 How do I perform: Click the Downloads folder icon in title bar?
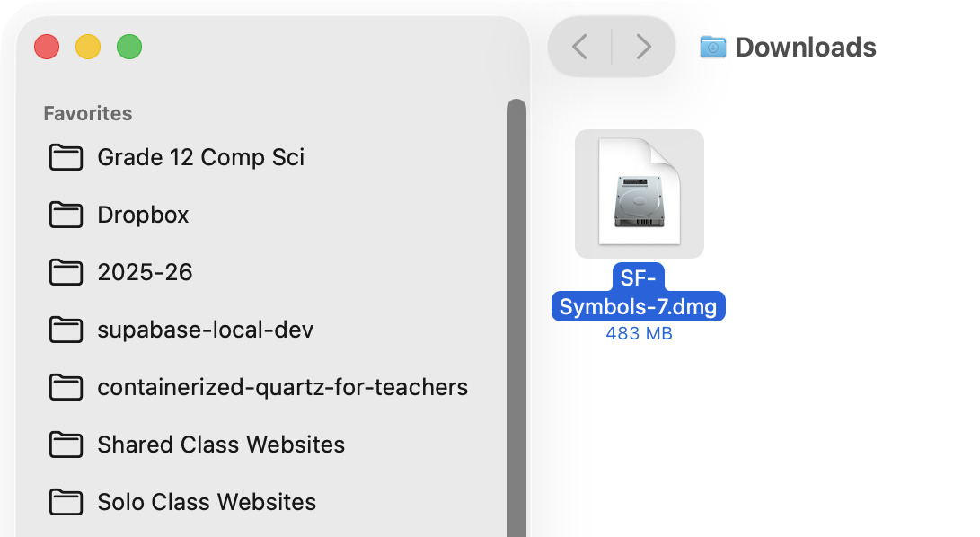point(712,47)
